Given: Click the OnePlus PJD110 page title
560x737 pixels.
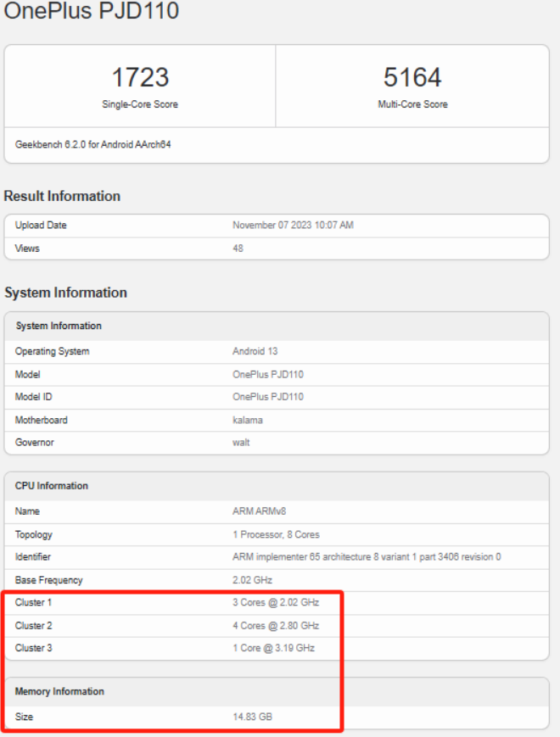Looking at the screenshot, I should click(92, 12).
